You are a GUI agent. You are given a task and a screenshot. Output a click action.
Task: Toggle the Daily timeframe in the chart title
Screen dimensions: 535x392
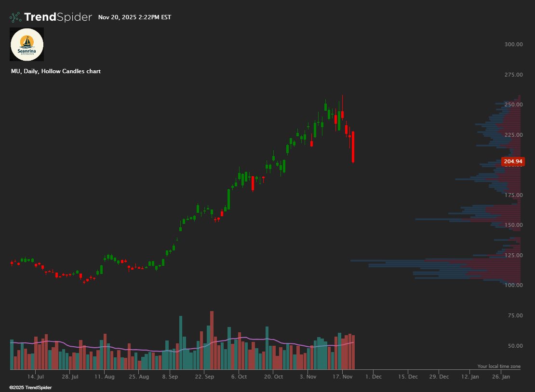tap(31, 71)
